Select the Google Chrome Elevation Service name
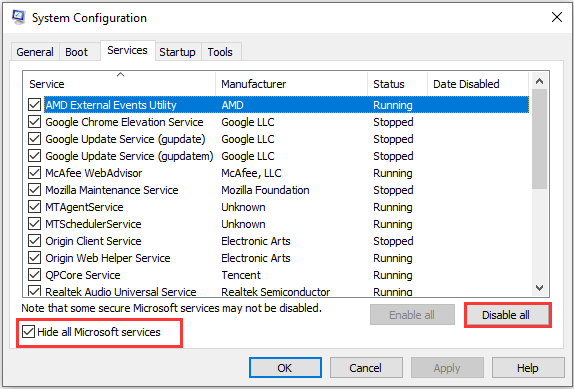The image size is (574, 389). click(x=124, y=122)
